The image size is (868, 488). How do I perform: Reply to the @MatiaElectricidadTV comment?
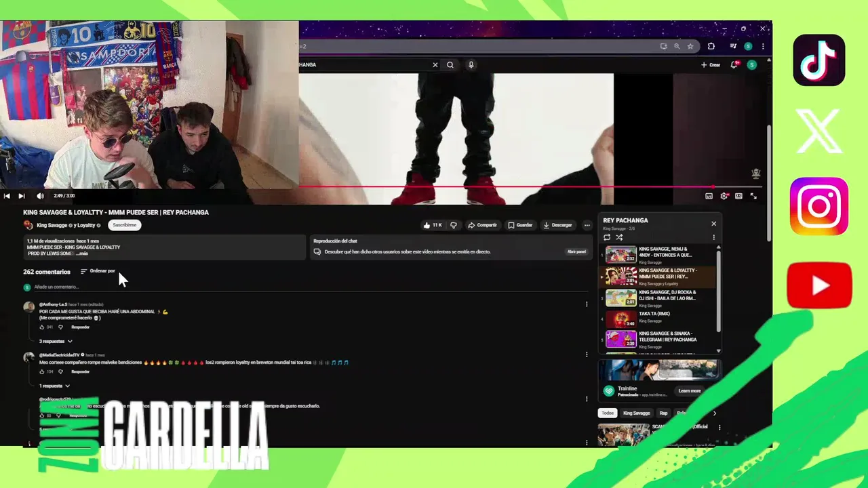81,371
